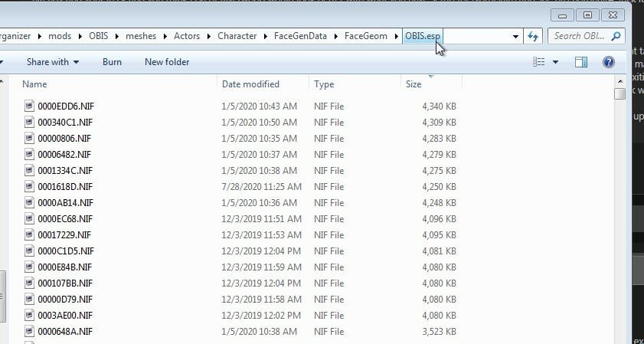Select the file name 0000648A.NIF

tap(65, 331)
